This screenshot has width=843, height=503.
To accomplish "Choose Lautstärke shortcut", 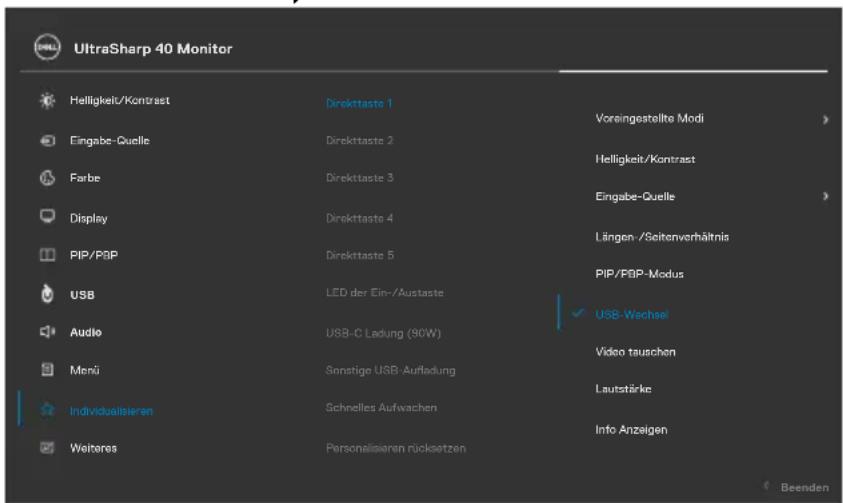I will (623, 389).
